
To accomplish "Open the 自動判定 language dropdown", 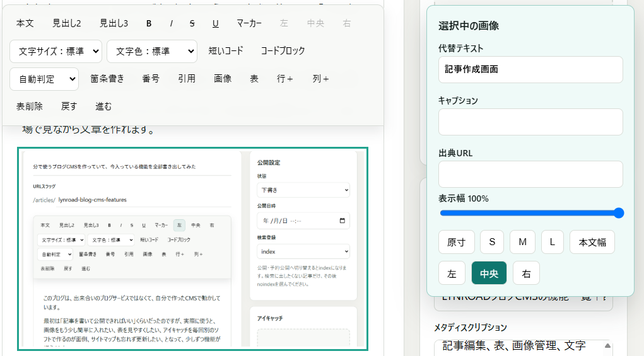I will (44, 79).
